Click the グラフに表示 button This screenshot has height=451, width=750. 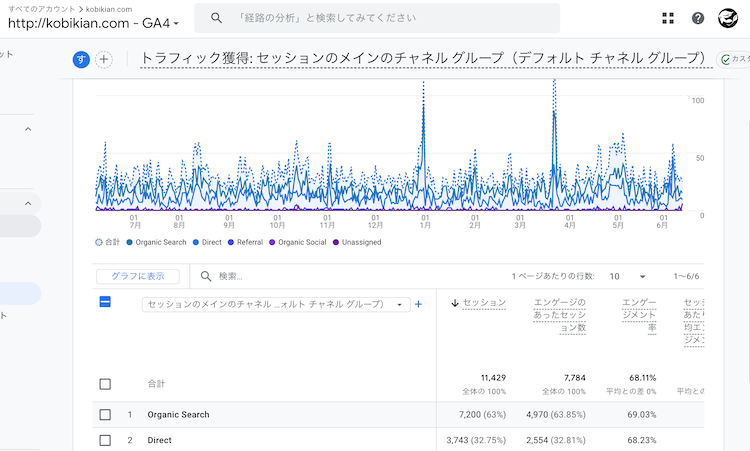point(138,276)
